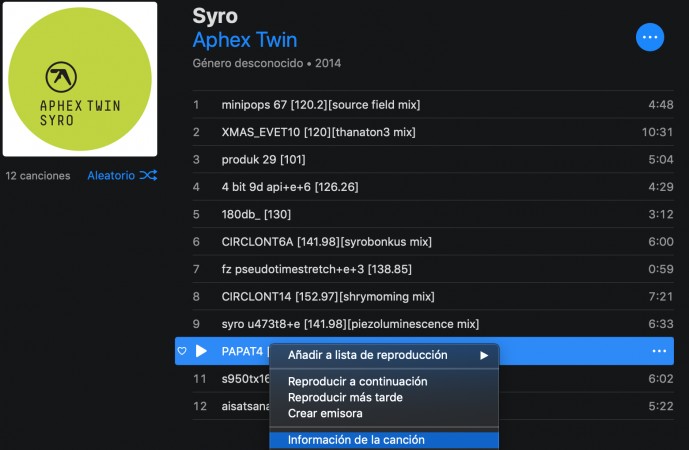This screenshot has height=450, width=689.
Task: Click the blue more options button beside Aphex Twin
Action: 650,37
